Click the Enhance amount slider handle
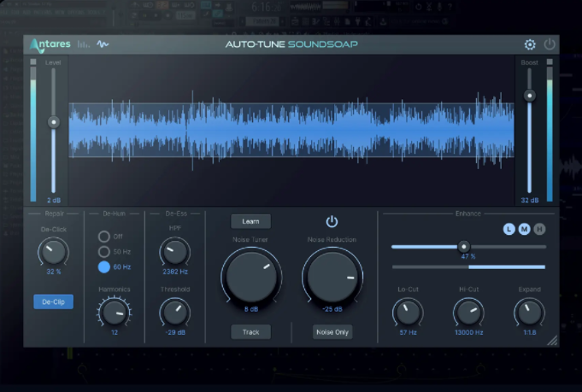The width and height of the screenshot is (582, 392). coord(464,246)
